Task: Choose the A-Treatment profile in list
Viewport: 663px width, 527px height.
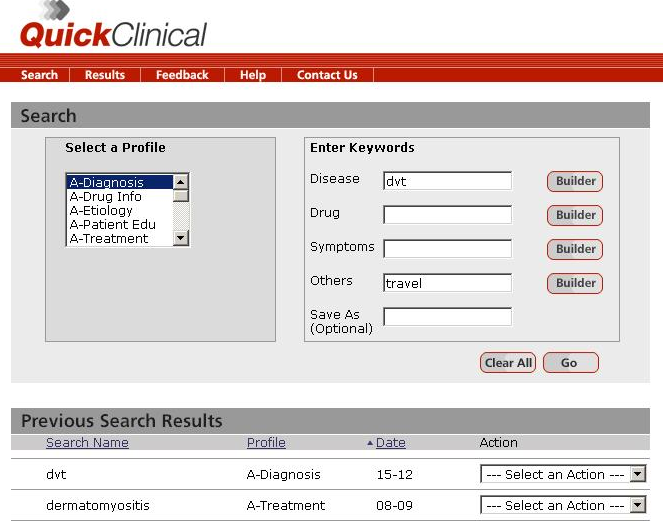Action: pos(109,239)
